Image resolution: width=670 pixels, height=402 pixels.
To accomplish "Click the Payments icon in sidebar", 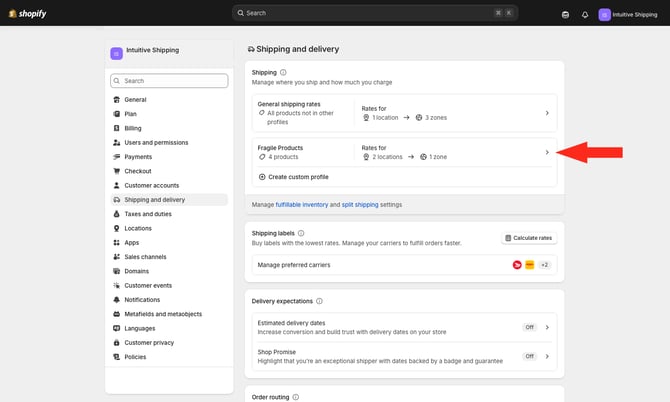I will click(x=116, y=157).
